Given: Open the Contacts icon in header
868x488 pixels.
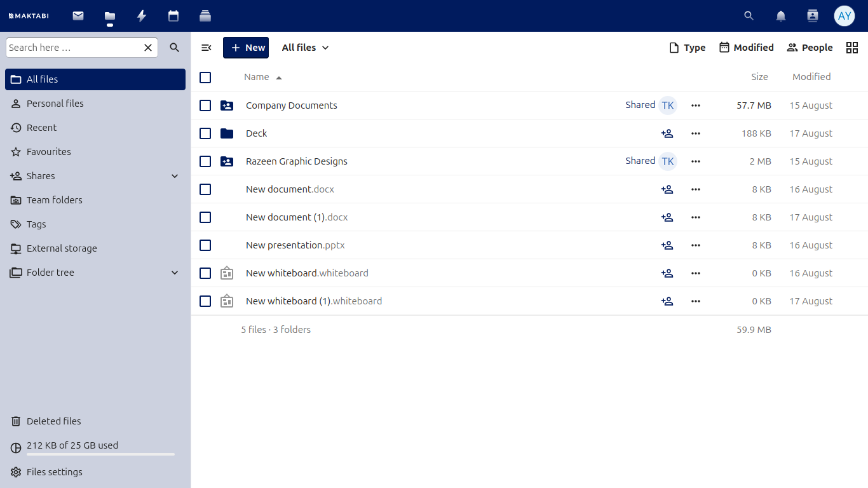Looking at the screenshot, I should tap(813, 16).
